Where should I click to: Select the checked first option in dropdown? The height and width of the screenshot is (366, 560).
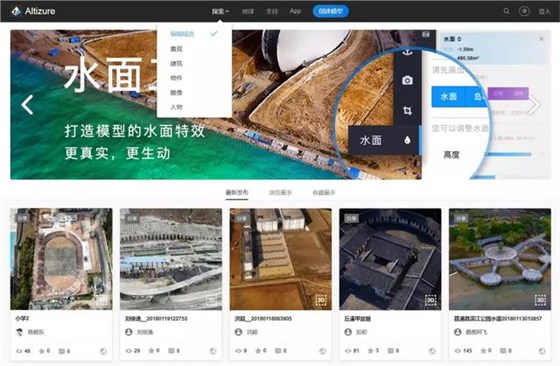[x=194, y=34]
